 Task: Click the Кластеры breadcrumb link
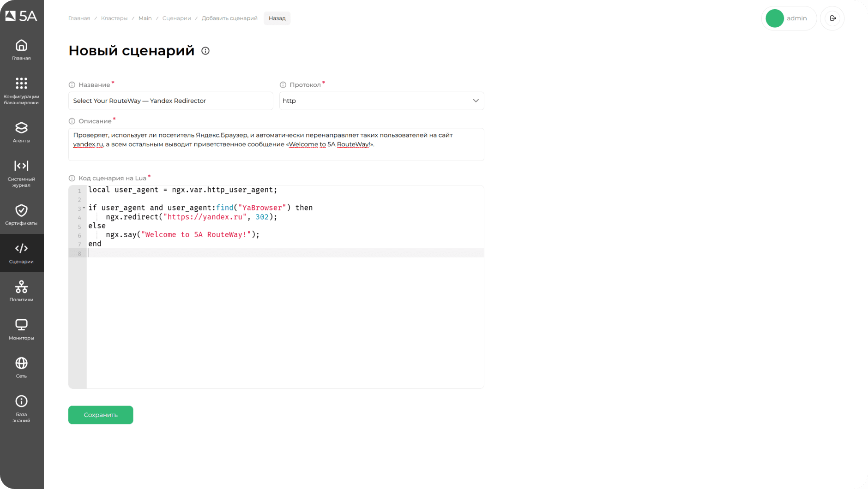point(114,18)
